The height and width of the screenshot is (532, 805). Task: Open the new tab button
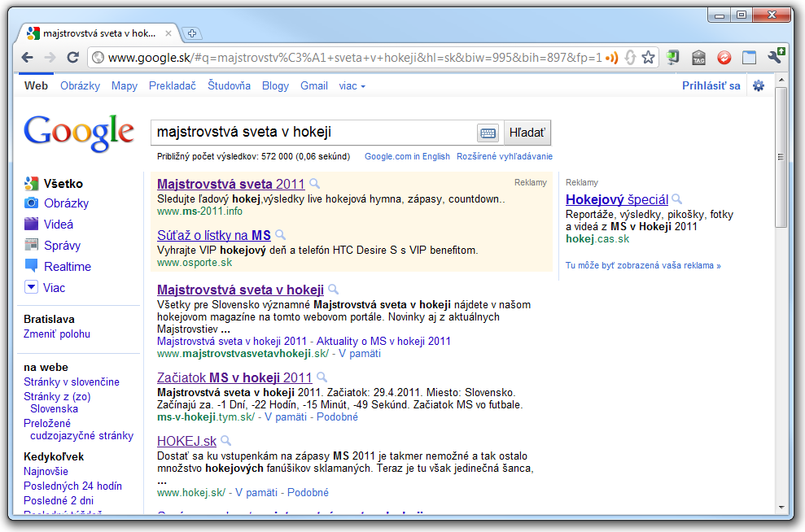click(x=192, y=33)
